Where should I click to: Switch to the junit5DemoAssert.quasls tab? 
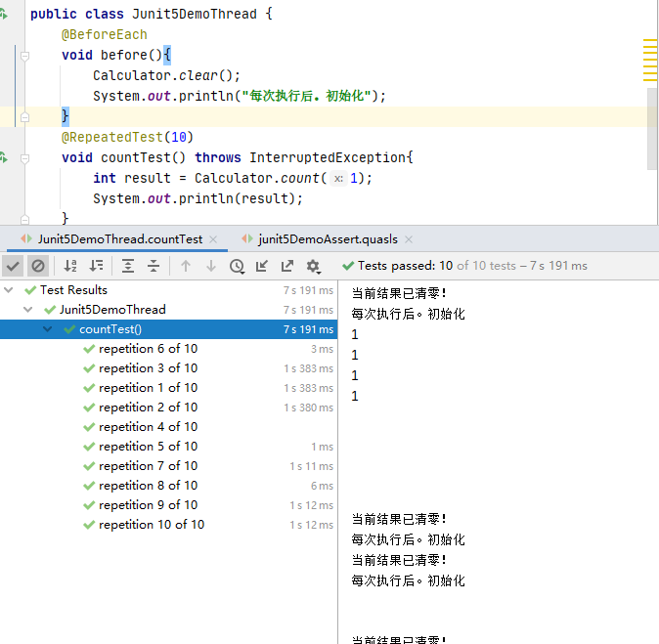328,239
